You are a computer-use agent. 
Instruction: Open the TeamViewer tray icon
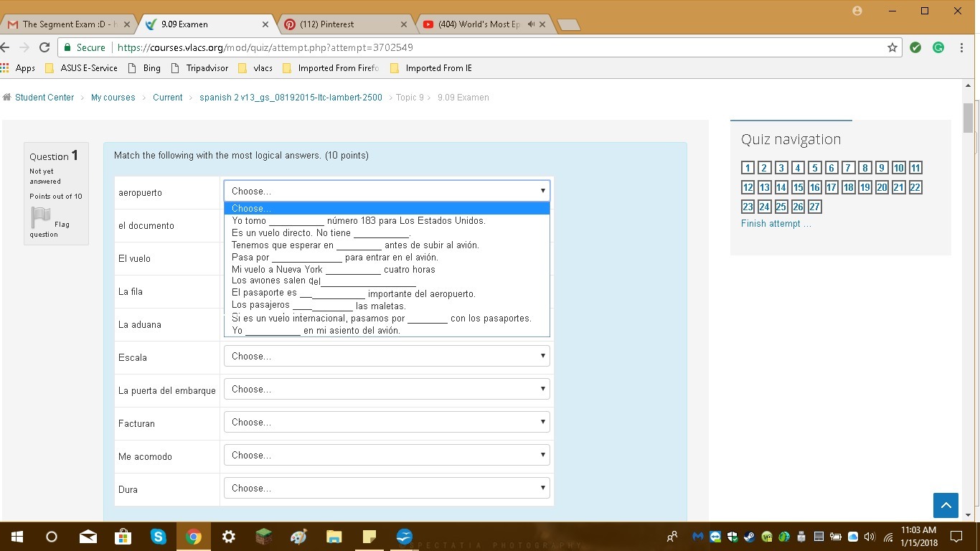click(x=715, y=537)
